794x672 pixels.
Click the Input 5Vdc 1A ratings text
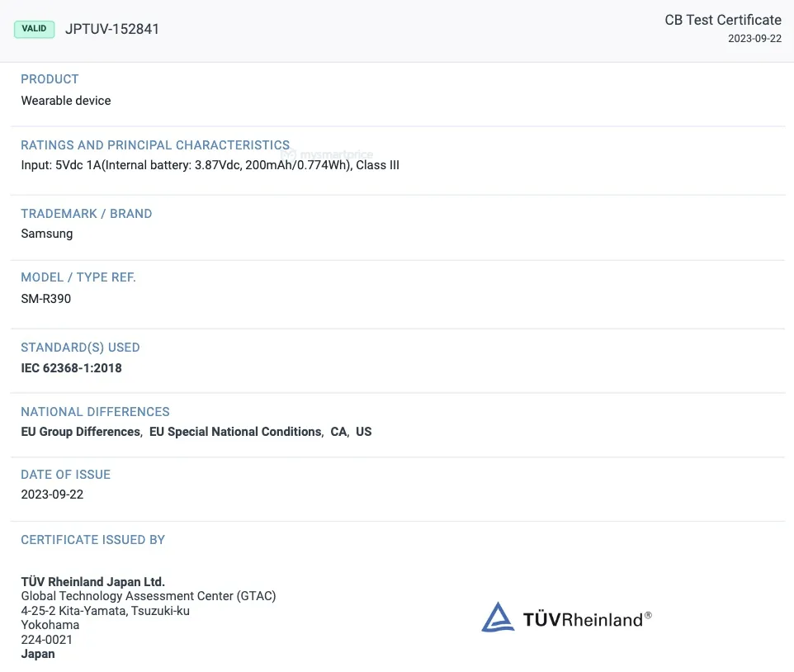(210, 165)
